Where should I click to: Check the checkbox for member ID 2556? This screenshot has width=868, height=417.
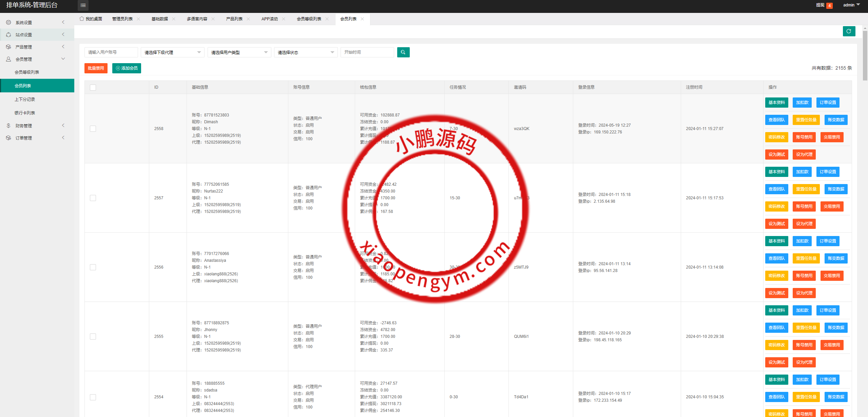[x=93, y=267]
